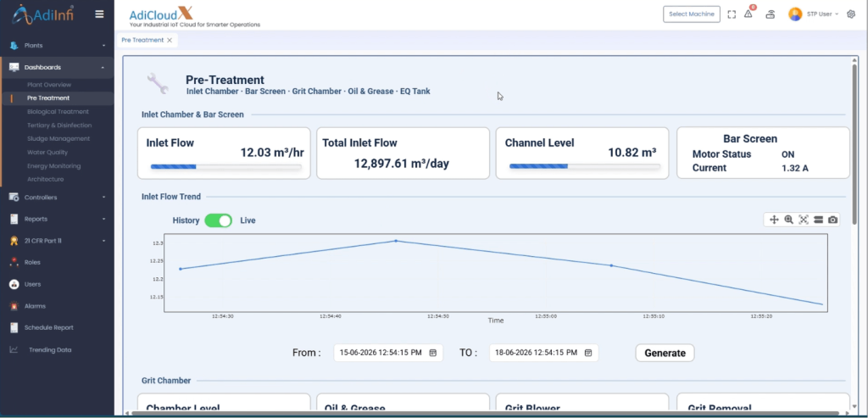
Task: Open Energy Monitoring dashboard
Action: coord(53,166)
